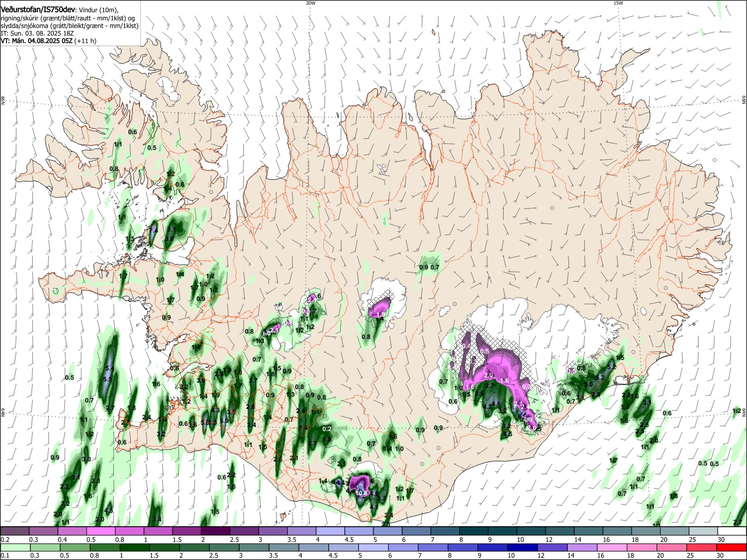Image resolution: width=747 pixels, height=560 pixels.
Task: Click the palest green 0.1 swatch in bottom row
Action: coord(15,547)
